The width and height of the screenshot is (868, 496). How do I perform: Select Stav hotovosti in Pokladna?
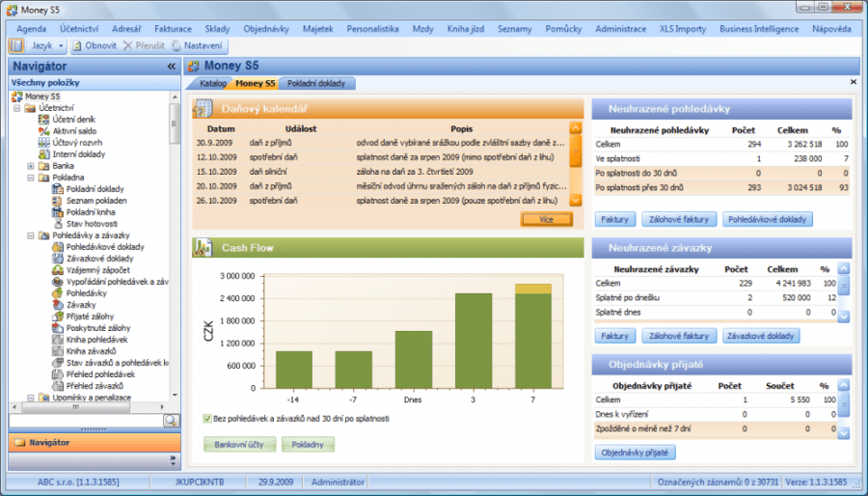pyautogui.click(x=93, y=224)
